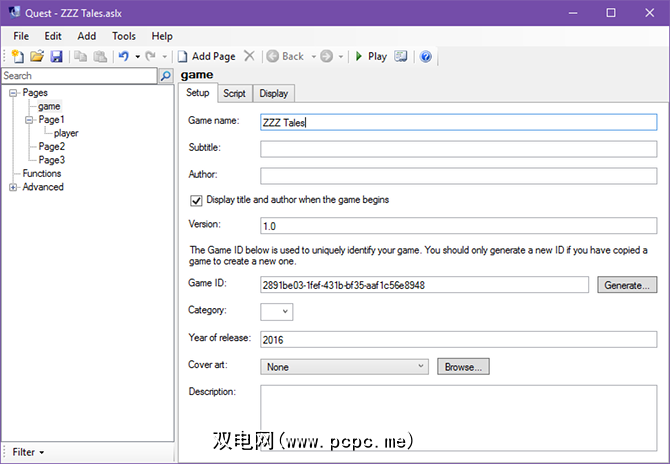This screenshot has height=464, width=670.
Task: Switch to the Script tab
Action: click(x=234, y=94)
